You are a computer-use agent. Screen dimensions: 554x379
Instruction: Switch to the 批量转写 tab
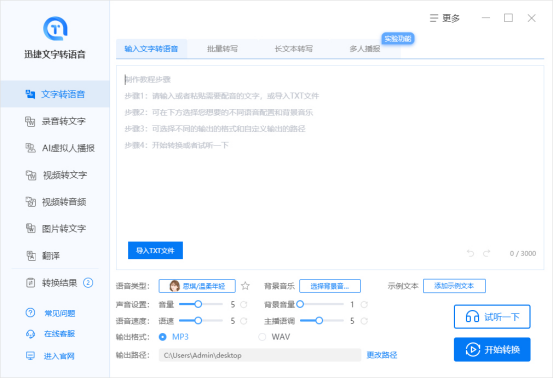coord(222,49)
